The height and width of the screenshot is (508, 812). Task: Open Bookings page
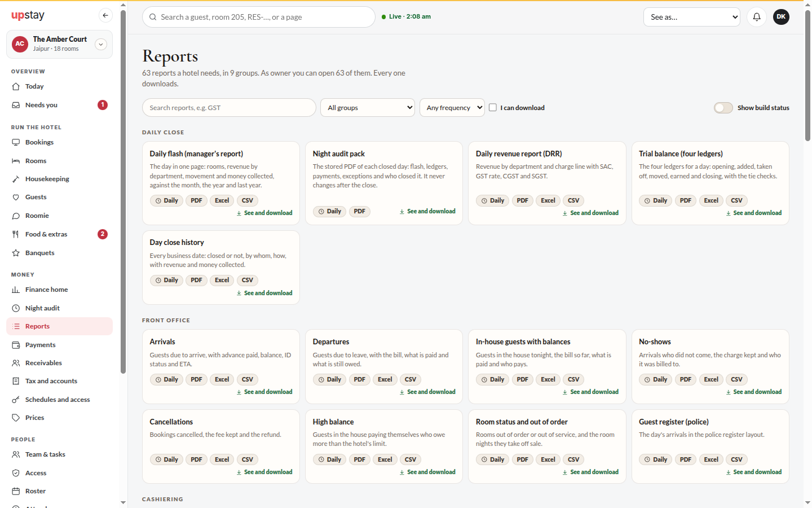pos(59,142)
